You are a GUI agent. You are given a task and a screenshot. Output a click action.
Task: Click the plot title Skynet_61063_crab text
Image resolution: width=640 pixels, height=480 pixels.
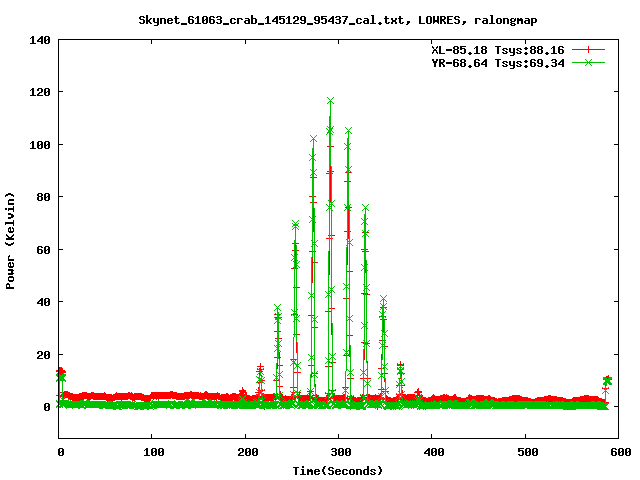tap(319, 20)
